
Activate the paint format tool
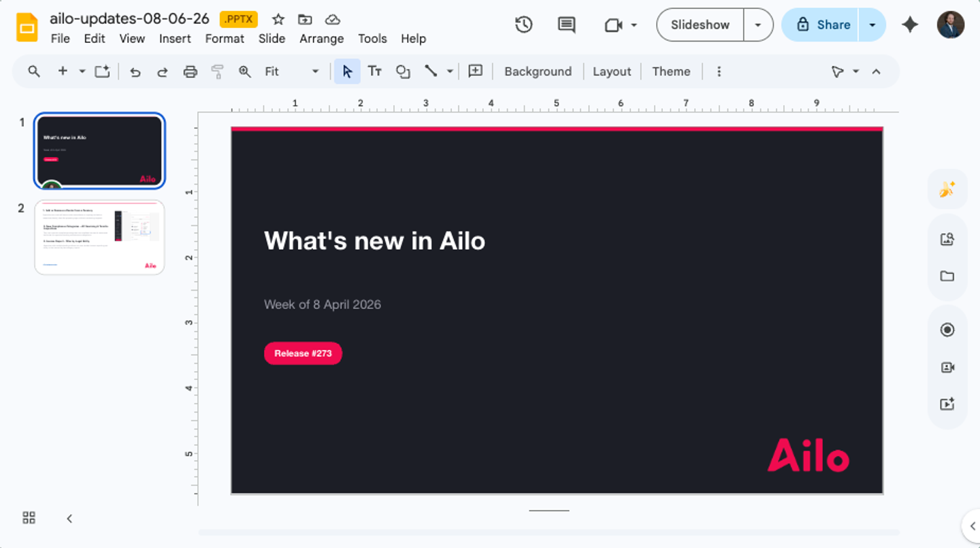(217, 71)
